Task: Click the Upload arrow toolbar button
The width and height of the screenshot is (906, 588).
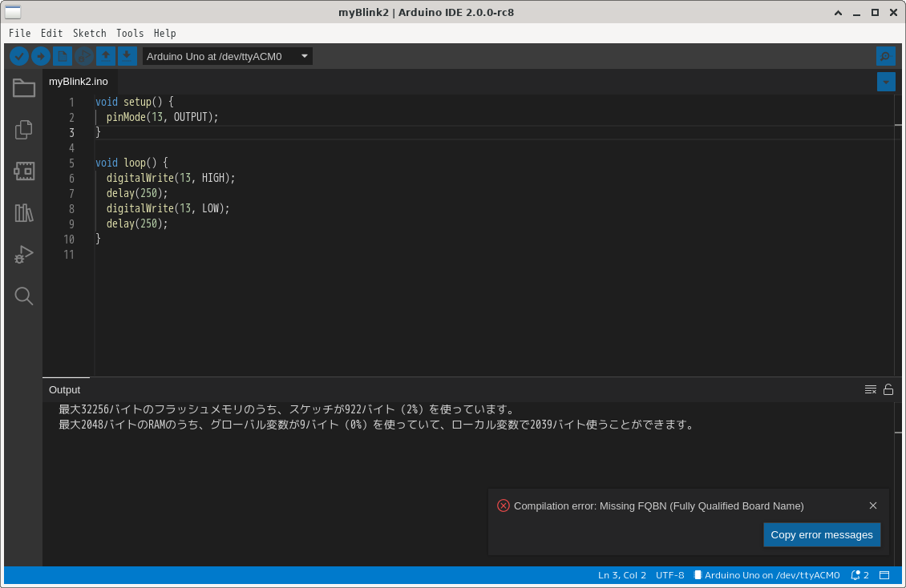Action: (x=40, y=56)
